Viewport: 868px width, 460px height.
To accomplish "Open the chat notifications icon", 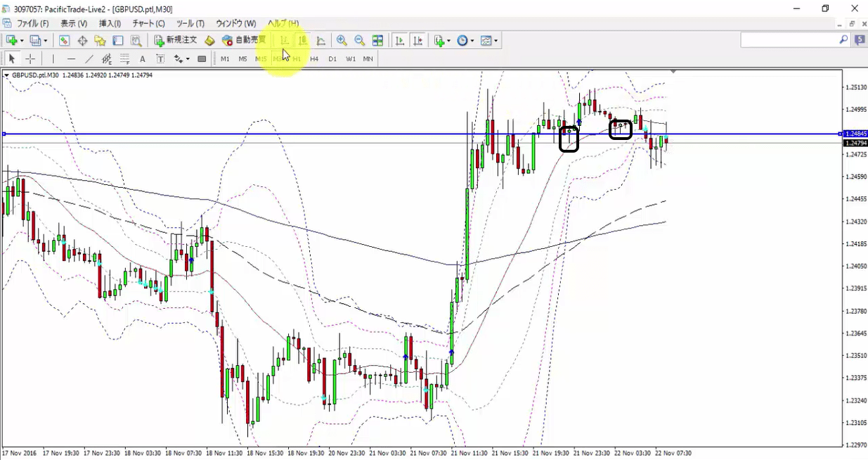I will (860, 41).
